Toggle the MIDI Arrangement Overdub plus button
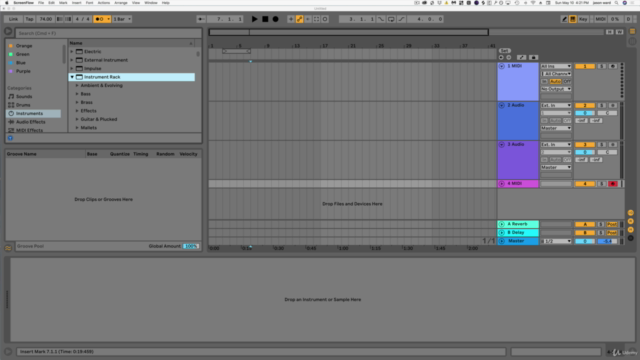The height and width of the screenshot is (360, 640). pos(291,19)
